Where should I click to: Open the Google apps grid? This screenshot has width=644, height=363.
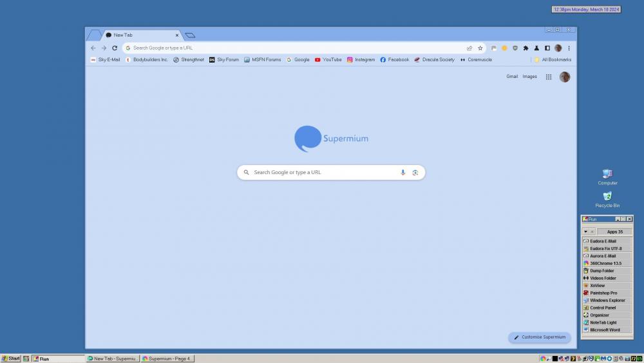click(x=549, y=77)
